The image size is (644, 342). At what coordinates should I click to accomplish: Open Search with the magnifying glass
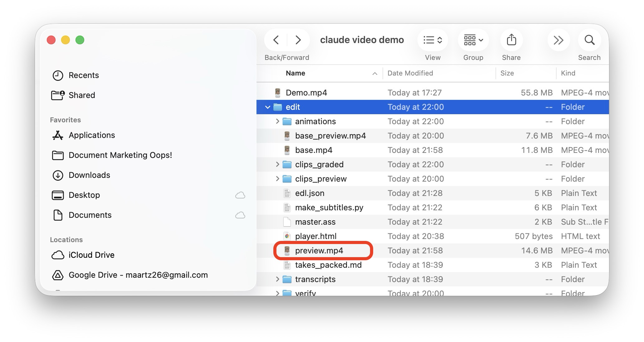(589, 40)
